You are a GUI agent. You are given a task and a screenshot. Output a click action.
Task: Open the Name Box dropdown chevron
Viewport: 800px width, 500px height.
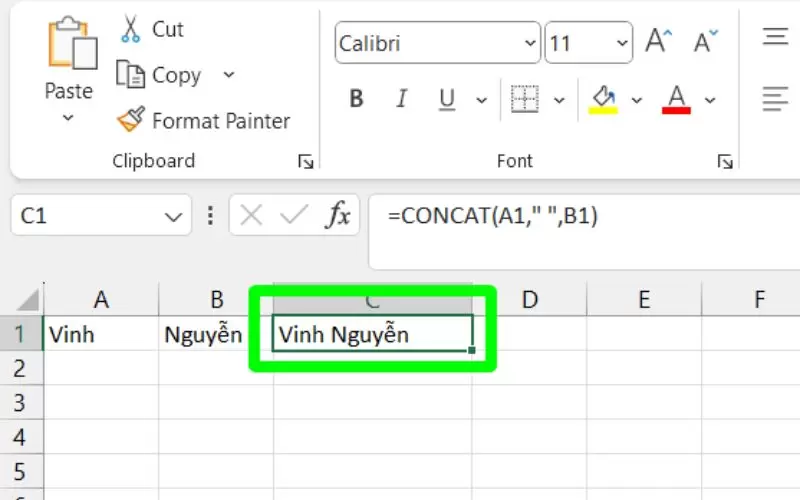click(x=173, y=217)
